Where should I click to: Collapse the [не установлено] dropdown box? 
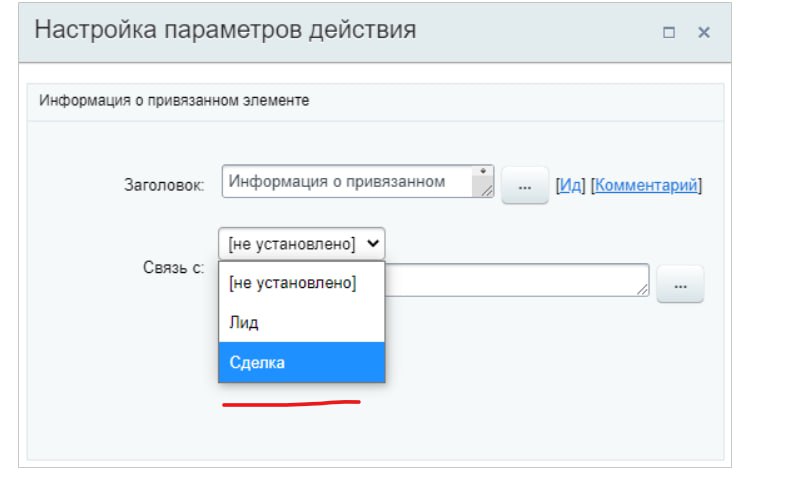pos(301,243)
